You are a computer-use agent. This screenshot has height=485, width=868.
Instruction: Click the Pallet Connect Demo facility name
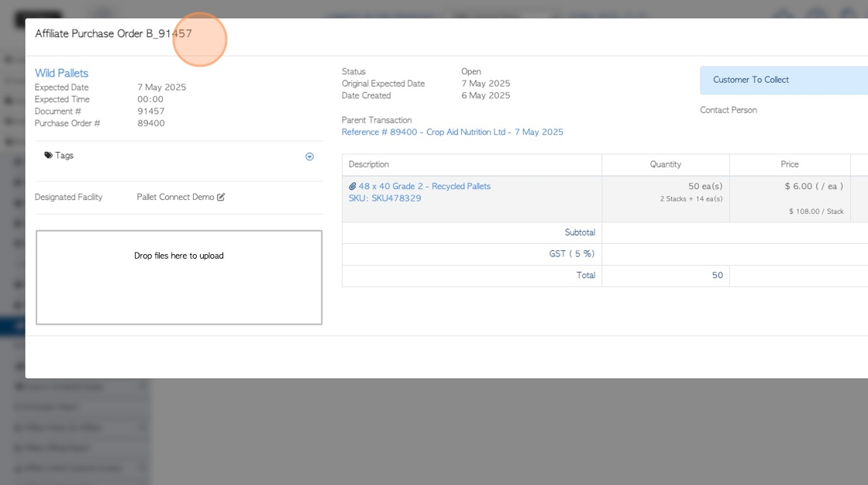tap(175, 197)
